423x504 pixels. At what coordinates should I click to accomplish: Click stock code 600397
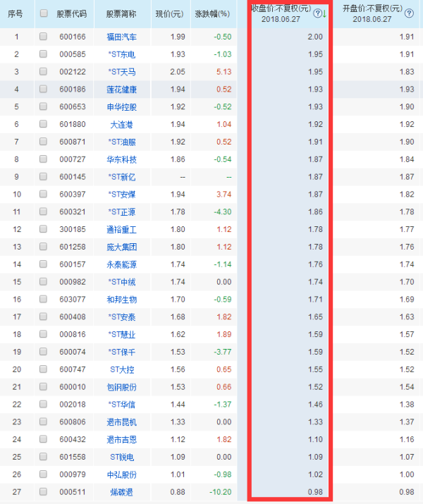click(73, 194)
